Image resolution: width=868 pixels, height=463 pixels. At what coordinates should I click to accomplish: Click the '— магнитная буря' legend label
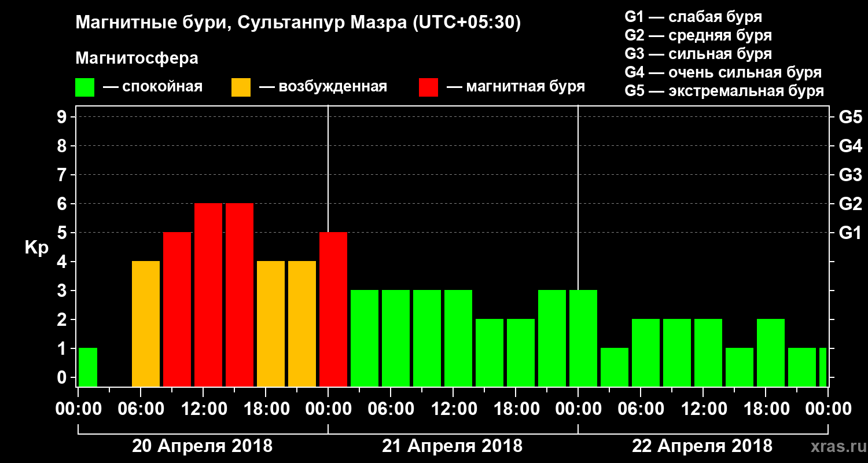coord(516,87)
